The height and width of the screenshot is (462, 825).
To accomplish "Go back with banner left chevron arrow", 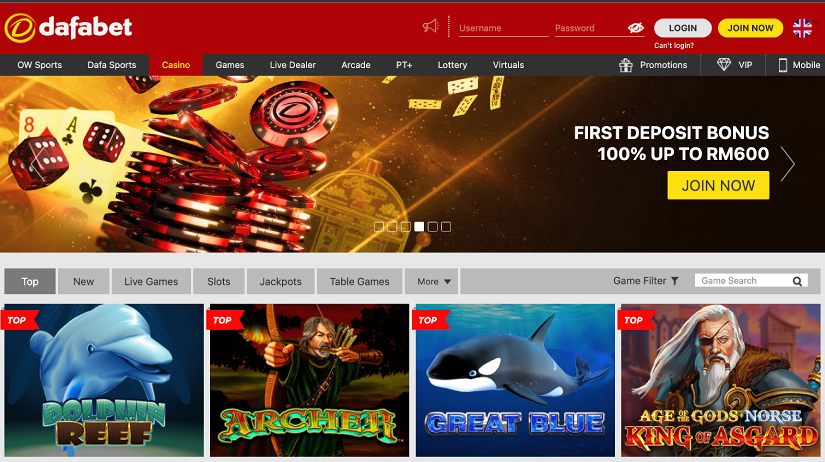I will click(37, 164).
